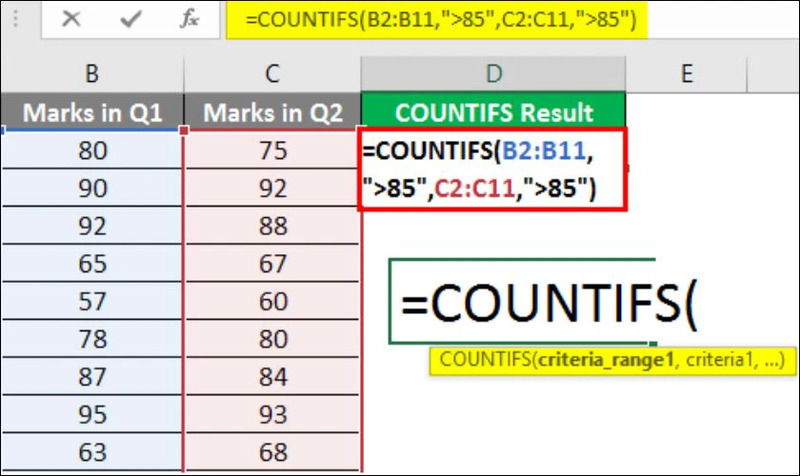Click cell D2 containing the COUNTIFS formula
800x476 pixels.
coord(492,169)
